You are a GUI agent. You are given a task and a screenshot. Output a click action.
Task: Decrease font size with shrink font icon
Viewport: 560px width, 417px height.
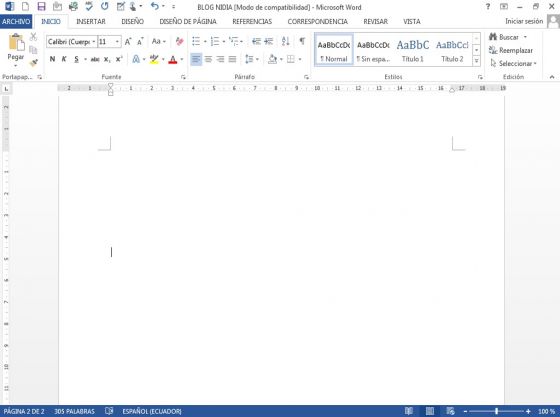[x=140, y=42]
